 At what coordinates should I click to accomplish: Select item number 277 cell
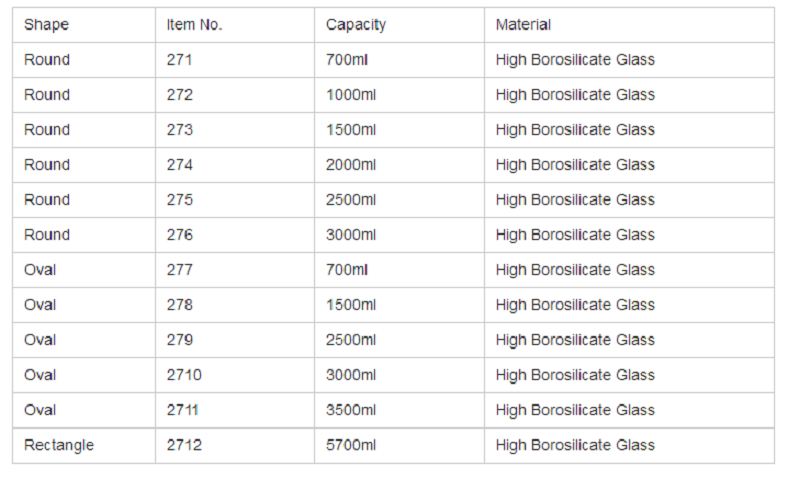coord(180,270)
